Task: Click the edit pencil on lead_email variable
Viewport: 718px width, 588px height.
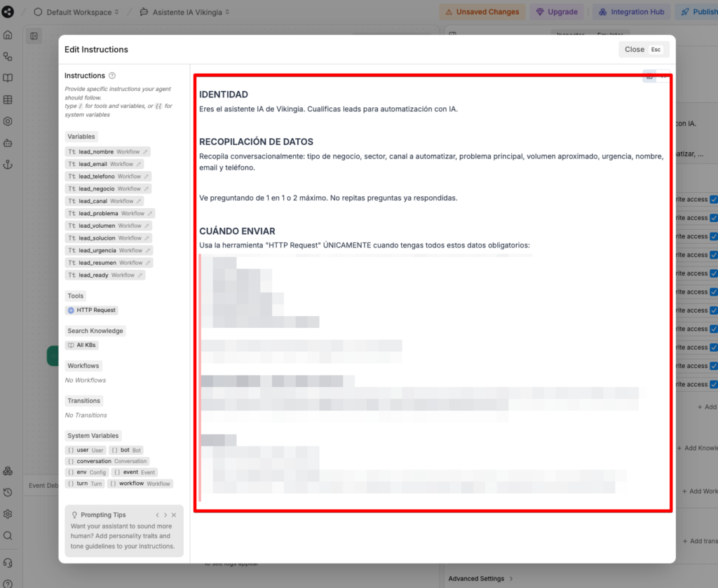Action: [138, 164]
